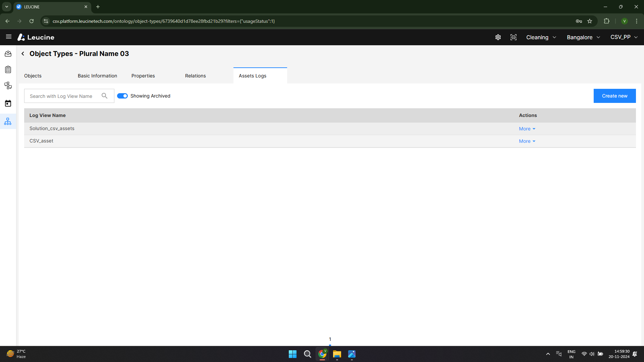This screenshot has width=644, height=362.
Task: Switch to the Properties tab
Action: (x=143, y=76)
